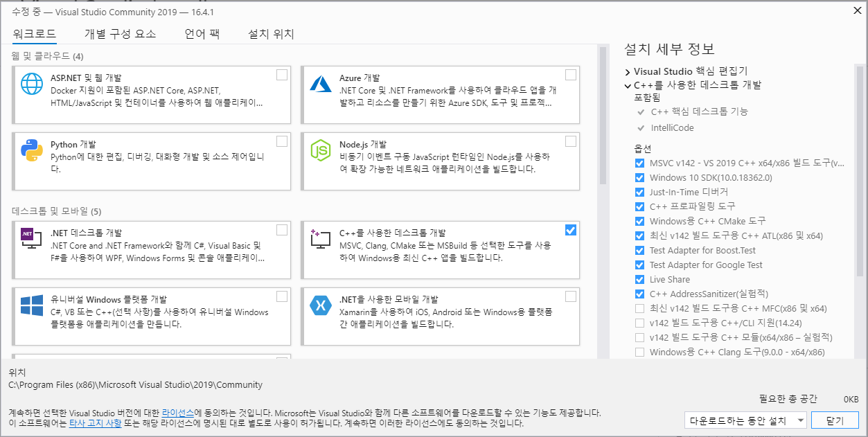
Task: Uncheck Test Adapter for Boost.Test option
Action: [x=639, y=250]
